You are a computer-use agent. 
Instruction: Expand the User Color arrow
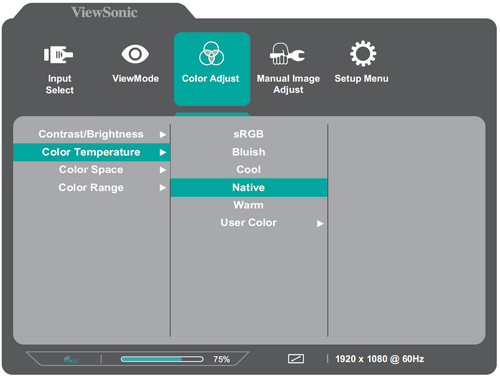point(320,224)
